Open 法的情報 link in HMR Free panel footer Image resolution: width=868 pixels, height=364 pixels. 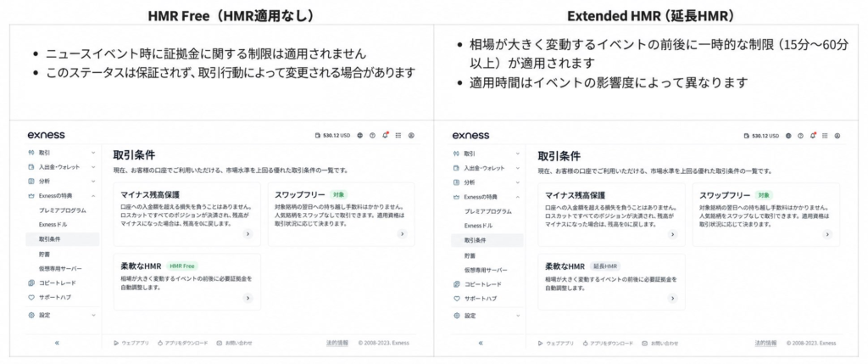(x=337, y=343)
